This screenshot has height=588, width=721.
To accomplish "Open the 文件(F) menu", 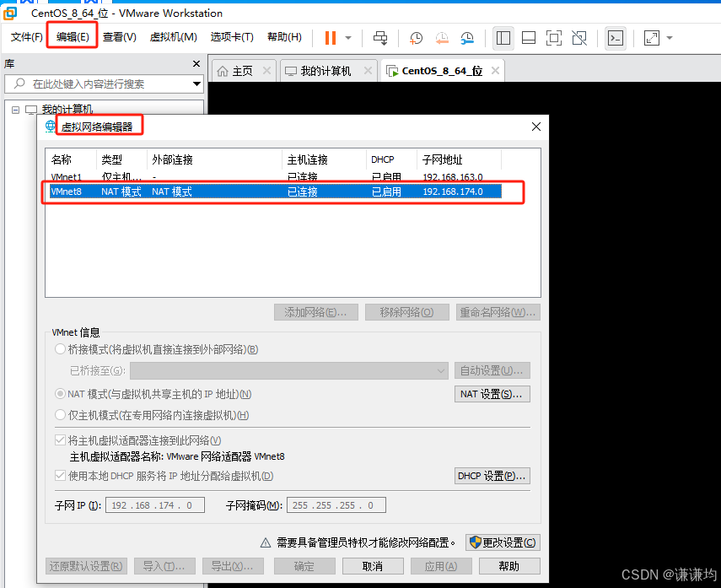I will coord(27,37).
